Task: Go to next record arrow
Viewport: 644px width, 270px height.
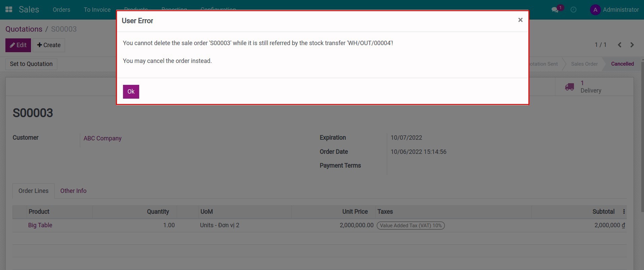Action: (632, 45)
